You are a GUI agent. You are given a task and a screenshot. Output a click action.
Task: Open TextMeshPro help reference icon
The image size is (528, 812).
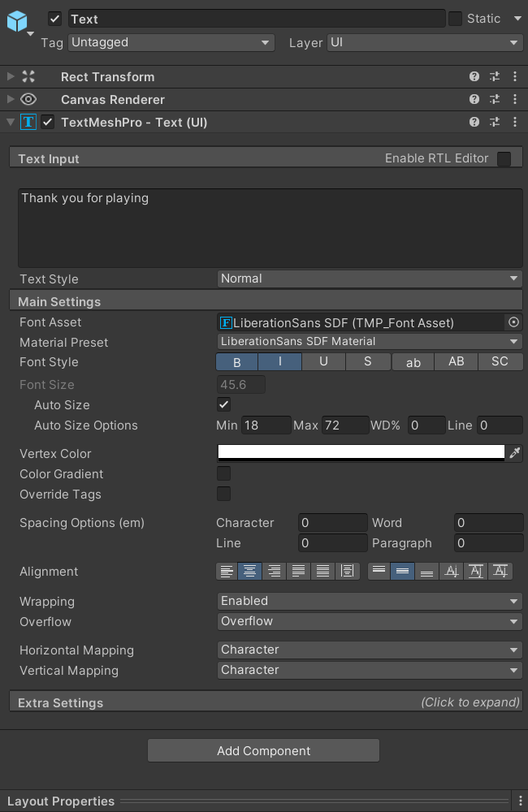point(474,123)
